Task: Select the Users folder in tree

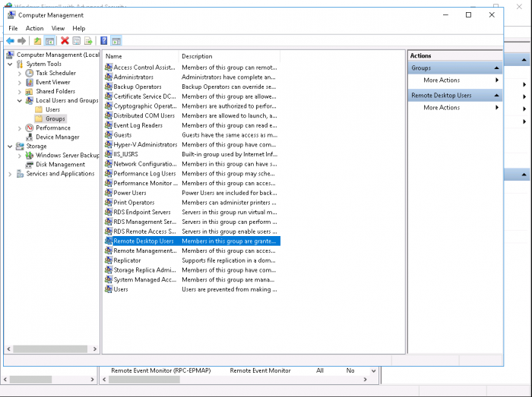Action: (x=52, y=109)
